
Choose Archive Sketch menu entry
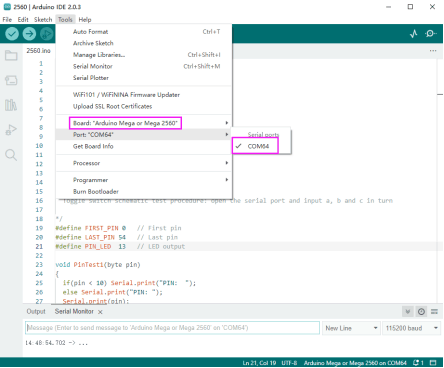(144, 43)
